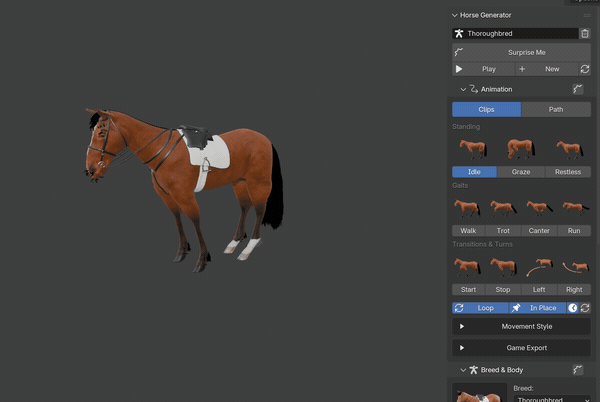Screen dimensions: 600x402
Task: Play the horse animation
Action: (x=483, y=69)
